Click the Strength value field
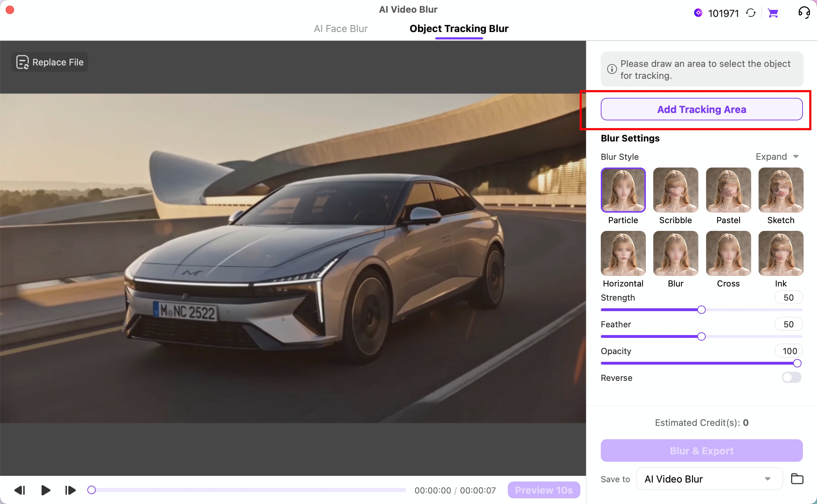 (788, 297)
